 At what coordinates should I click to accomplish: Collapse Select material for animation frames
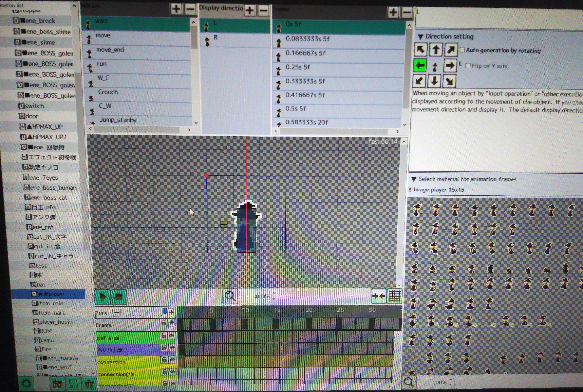pos(414,179)
